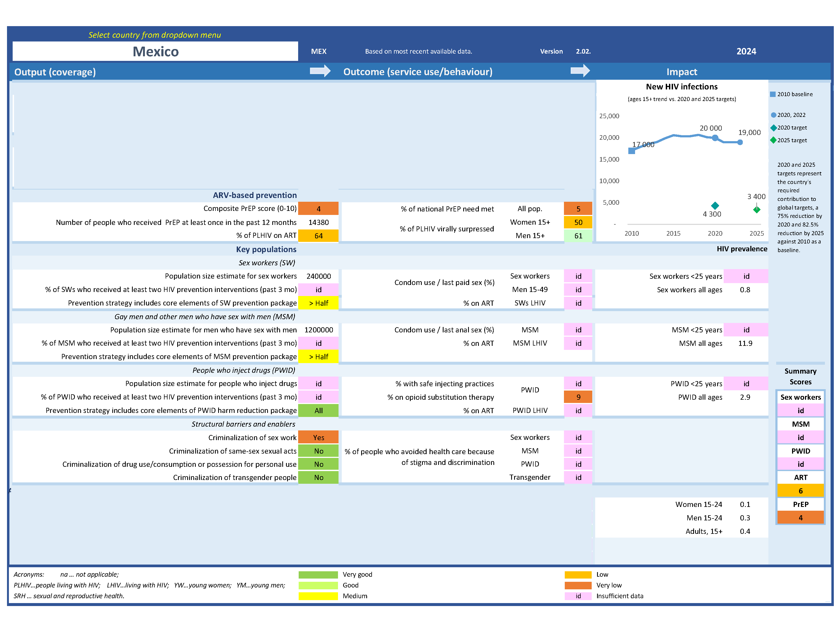Select Sex workers <25 years id cell

(745, 276)
